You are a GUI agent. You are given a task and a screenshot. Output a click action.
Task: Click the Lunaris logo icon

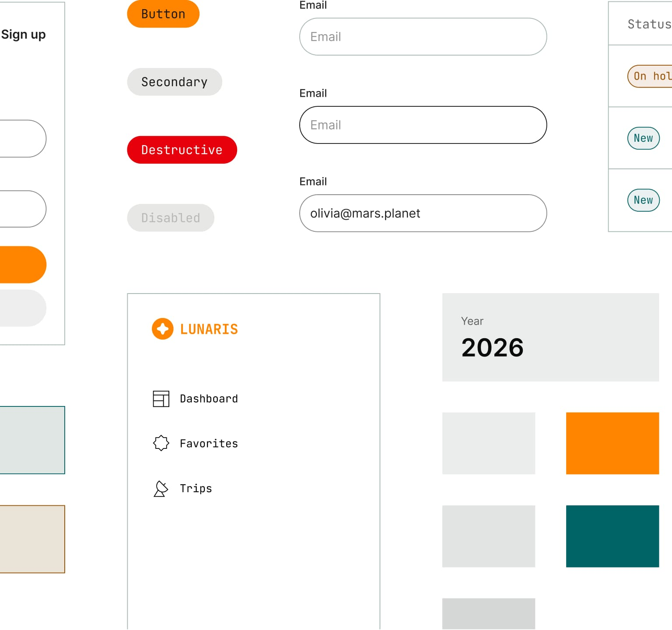coord(162,329)
